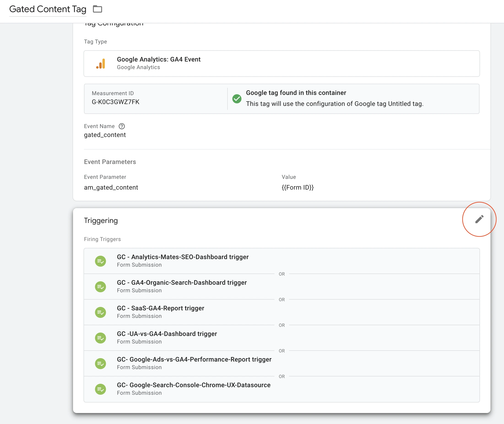Click the green checkmark for Google tag found
The image size is (504, 424).
[x=237, y=99]
